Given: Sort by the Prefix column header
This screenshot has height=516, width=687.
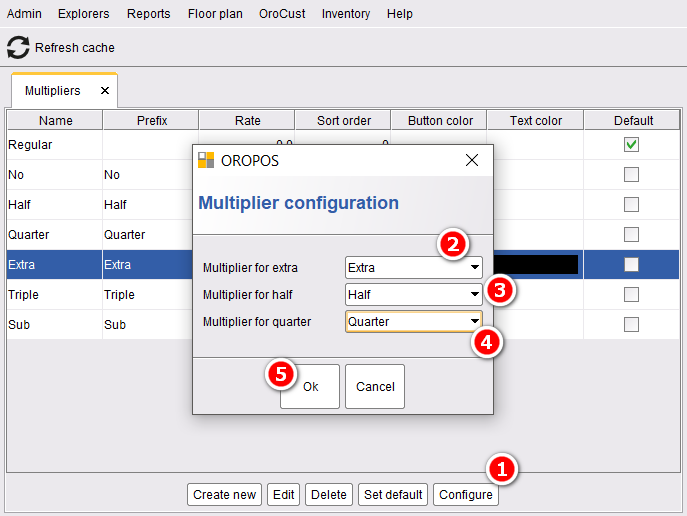Looking at the screenshot, I should [151, 120].
